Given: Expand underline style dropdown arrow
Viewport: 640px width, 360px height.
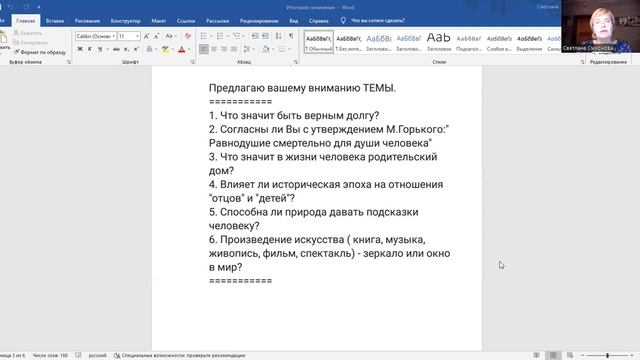Looking at the screenshot, I should (x=107, y=49).
